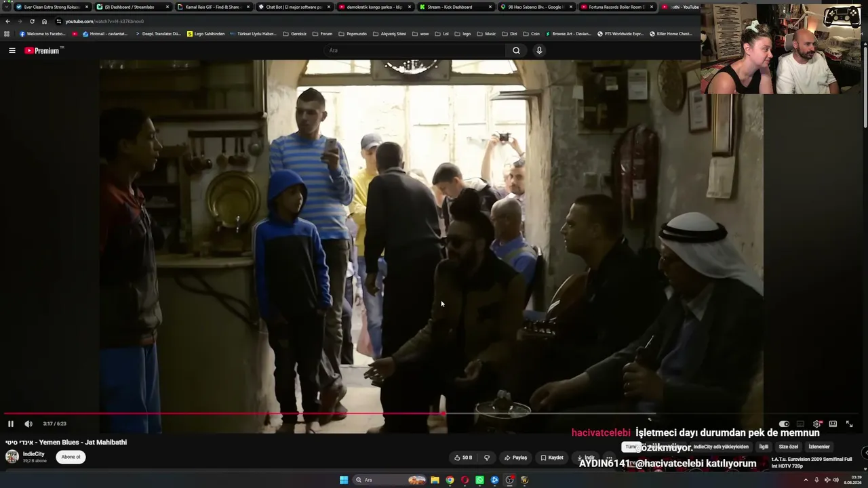Open the Lego Sahibinden bookmark
Viewport: 868px width, 488px height.
tap(205, 34)
